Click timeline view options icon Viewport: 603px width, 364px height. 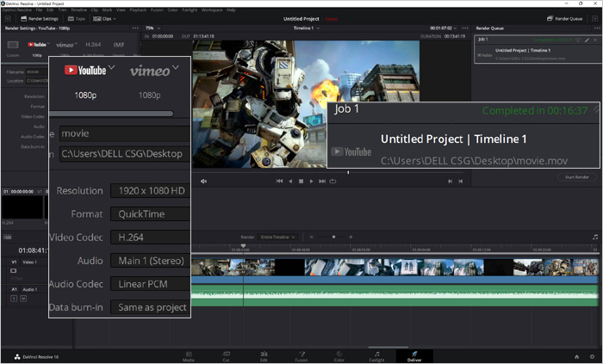(x=7, y=237)
